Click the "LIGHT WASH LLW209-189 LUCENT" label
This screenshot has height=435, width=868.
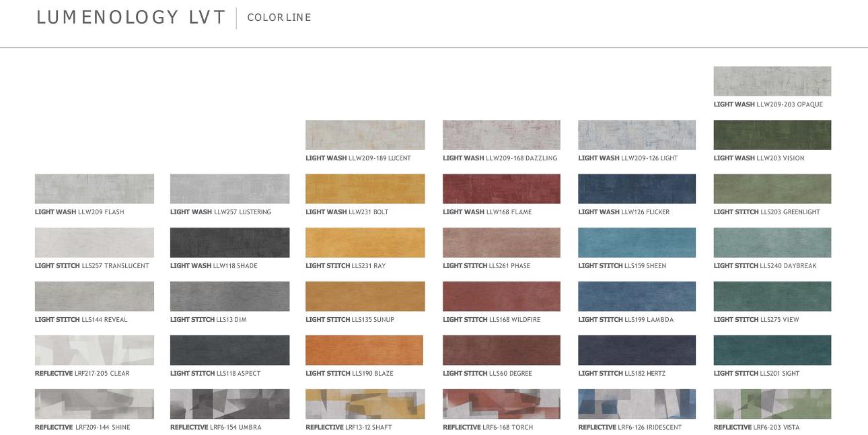point(358,158)
